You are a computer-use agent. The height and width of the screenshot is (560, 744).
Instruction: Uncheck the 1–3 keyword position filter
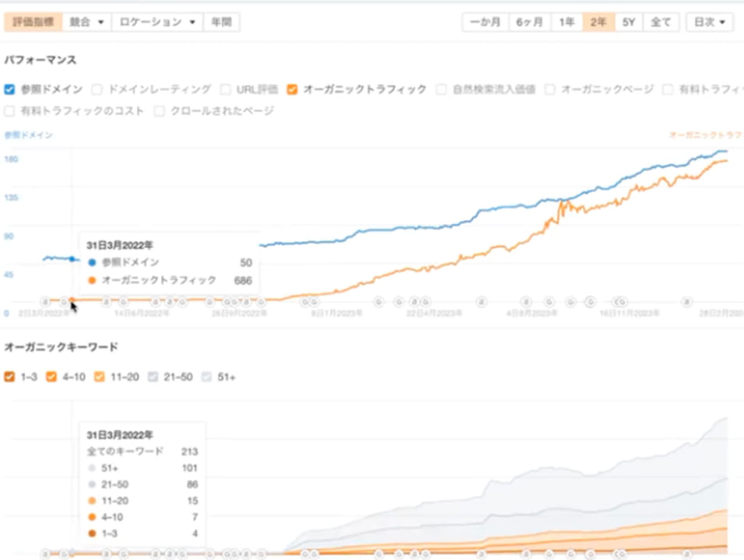9,377
